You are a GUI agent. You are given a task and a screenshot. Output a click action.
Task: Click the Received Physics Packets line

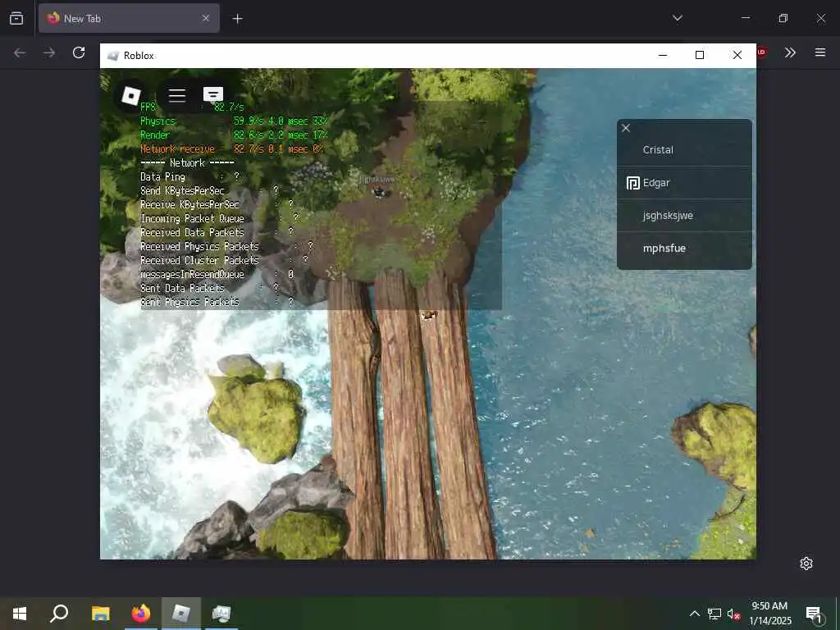[x=226, y=246]
